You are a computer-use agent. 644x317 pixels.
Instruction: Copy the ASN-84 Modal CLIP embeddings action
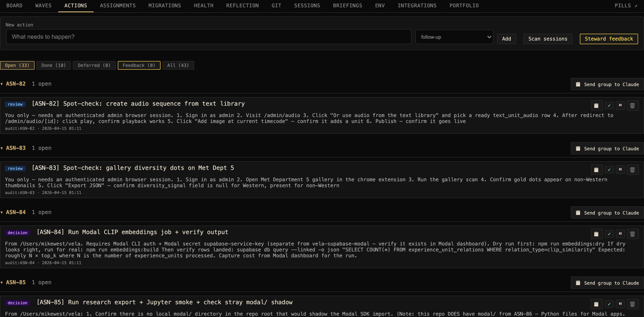596,234
